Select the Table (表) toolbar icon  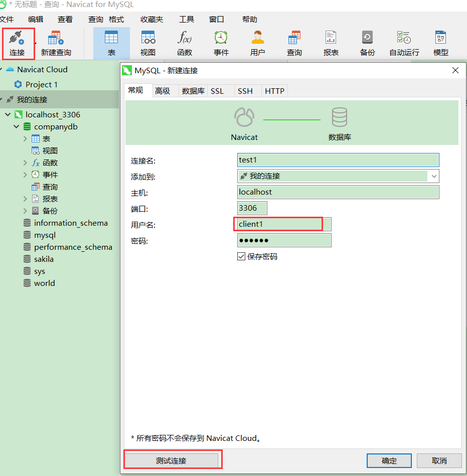(111, 44)
